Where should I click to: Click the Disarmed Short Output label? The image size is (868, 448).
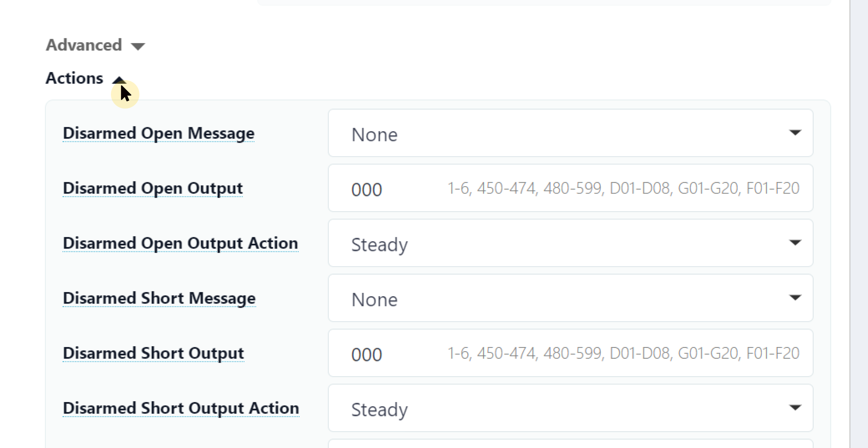153,353
